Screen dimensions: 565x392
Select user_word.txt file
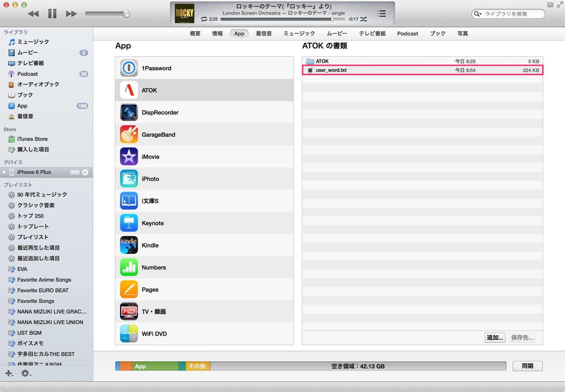click(422, 70)
